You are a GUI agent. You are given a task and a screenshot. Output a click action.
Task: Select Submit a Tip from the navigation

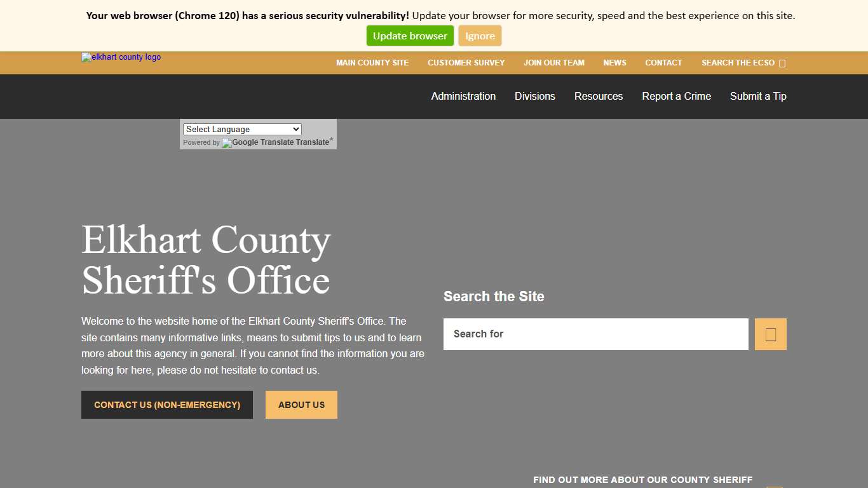point(758,96)
